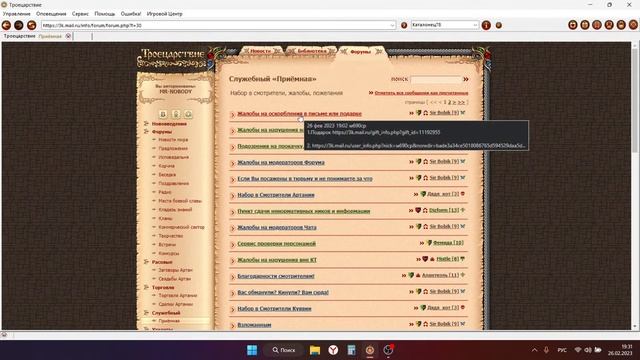The height and width of the screenshot is (360, 640).
Task: Click the round go icon after address bar
Action: pyautogui.click(x=404, y=25)
